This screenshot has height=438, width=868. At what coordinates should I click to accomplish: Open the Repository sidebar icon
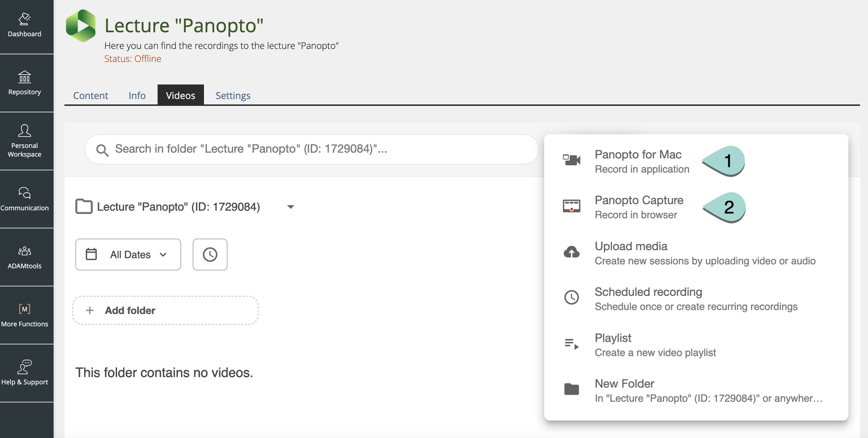point(25,83)
